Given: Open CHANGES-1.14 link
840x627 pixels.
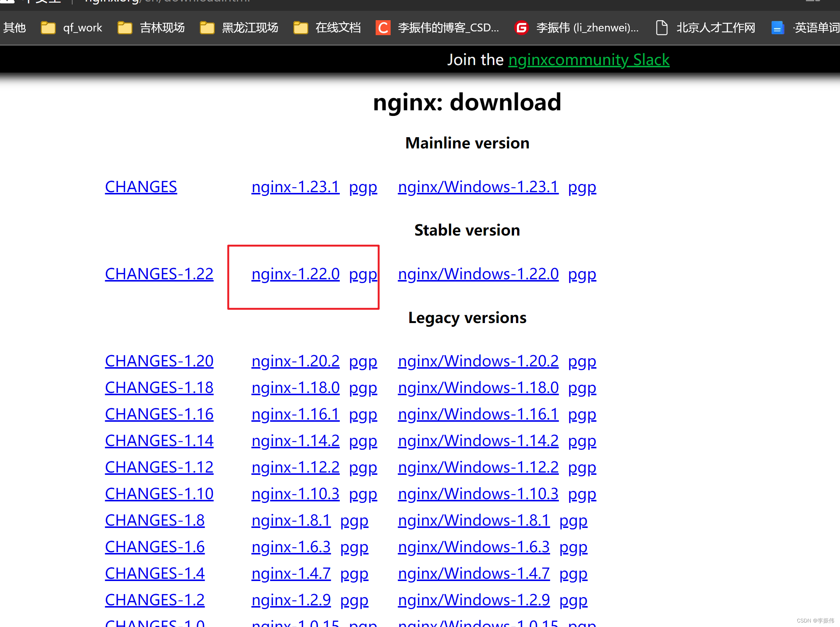Looking at the screenshot, I should (x=159, y=441).
